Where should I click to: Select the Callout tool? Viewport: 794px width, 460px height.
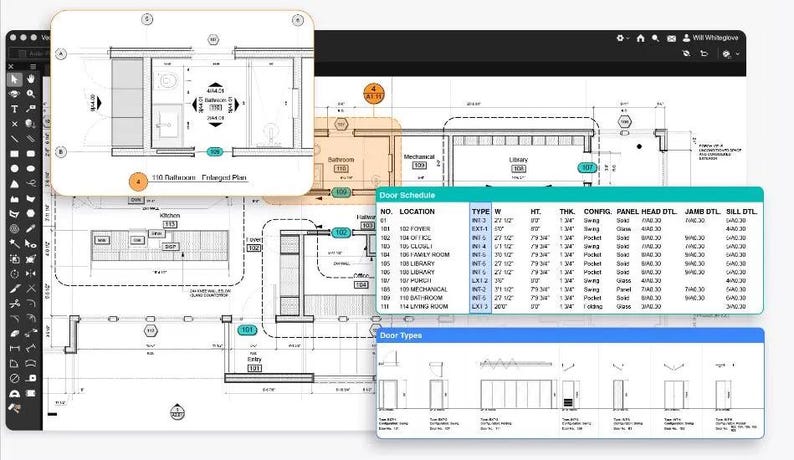[31, 108]
